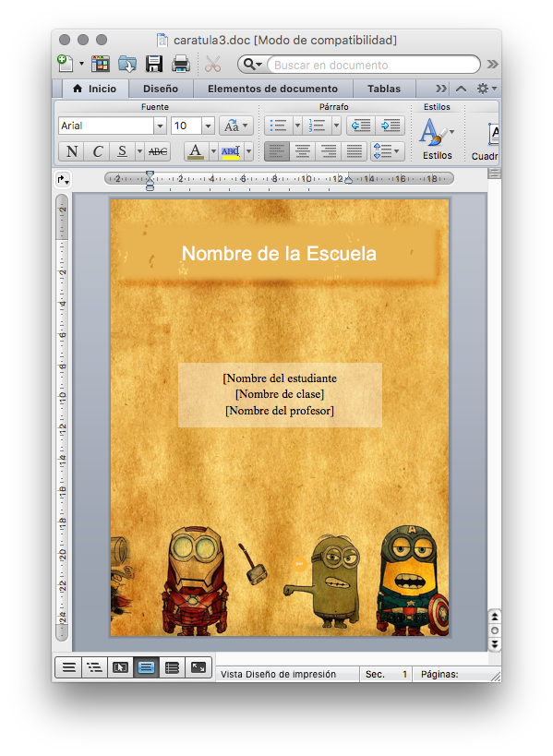Toggle italic (C) formatting
The width and height of the screenshot is (553, 756).
coord(97,151)
